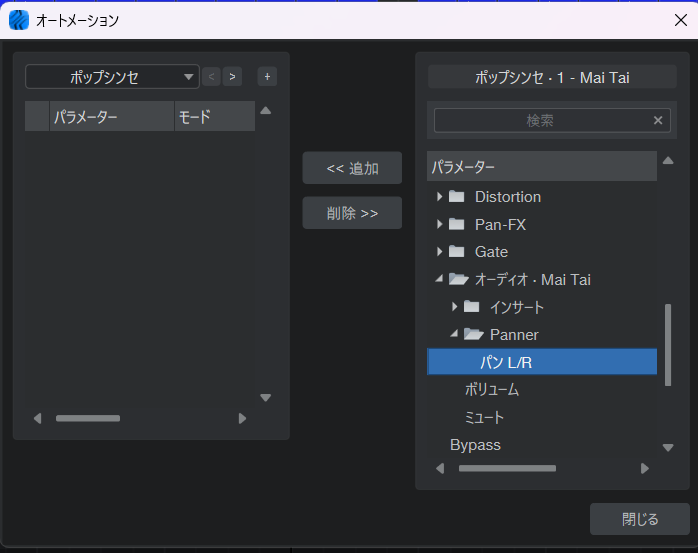Click the << 追加 button
This screenshot has height=553, width=698.
pyautogui.click(x=352, y=168)
